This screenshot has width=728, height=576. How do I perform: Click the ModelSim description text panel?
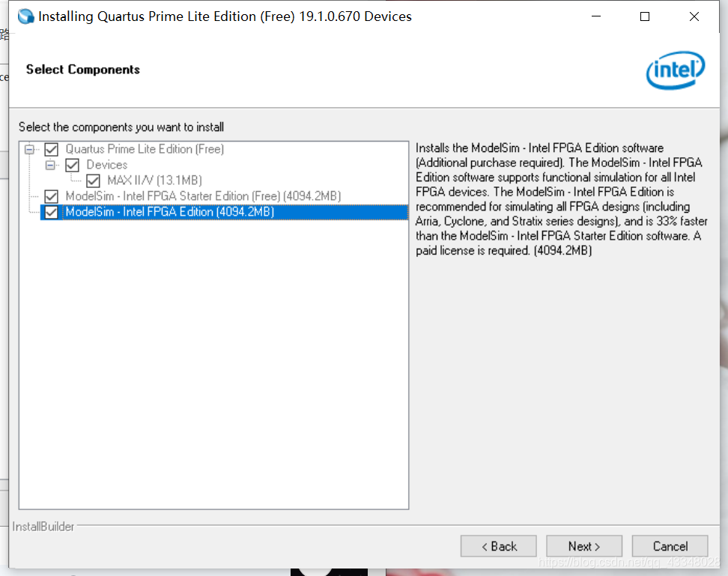562,199
